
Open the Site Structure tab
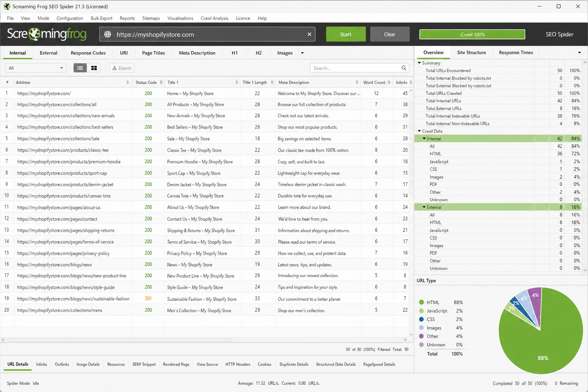point(471,52)
